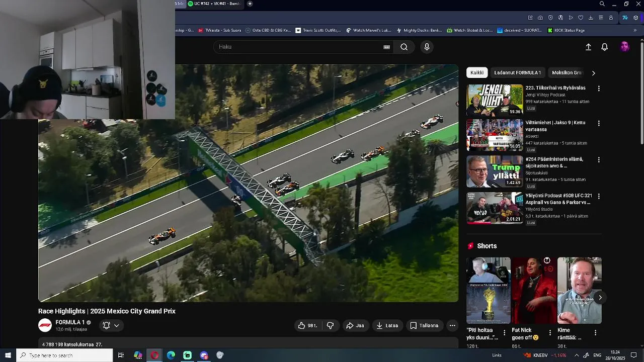Open Windows Start menu
Image resolution: width=644 pixels, height=362 pixels.
(x=8, y=355)
